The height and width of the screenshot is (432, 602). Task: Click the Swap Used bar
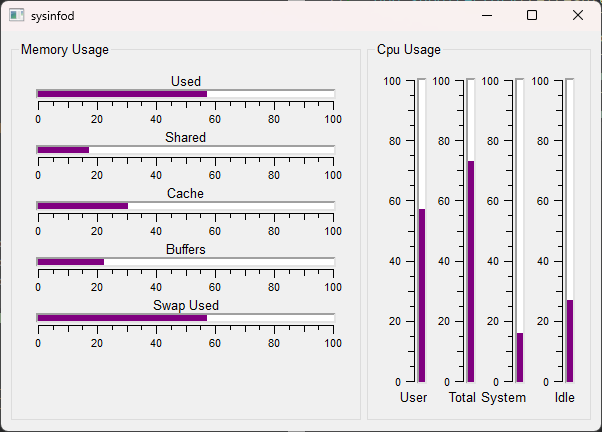pos(185,318)
